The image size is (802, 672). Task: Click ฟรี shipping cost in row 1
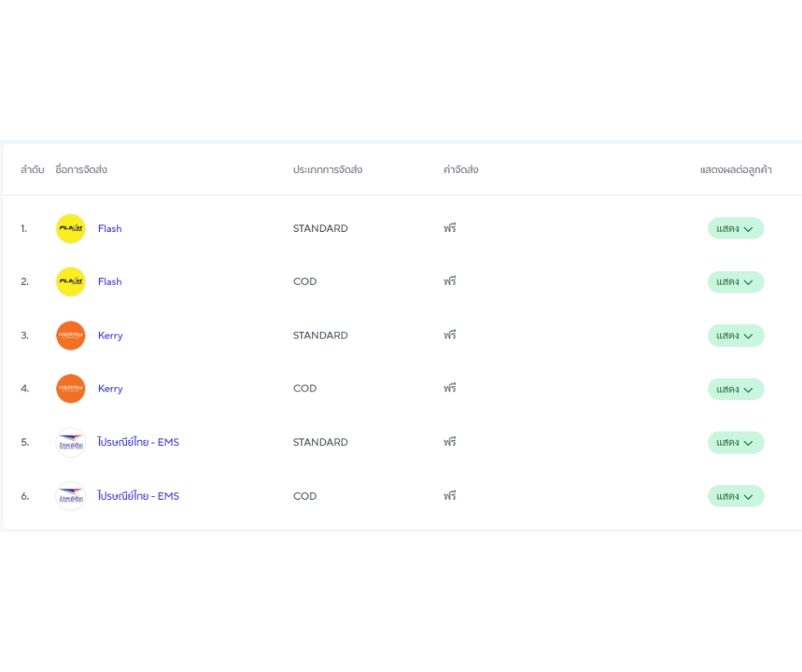point(450,228)
